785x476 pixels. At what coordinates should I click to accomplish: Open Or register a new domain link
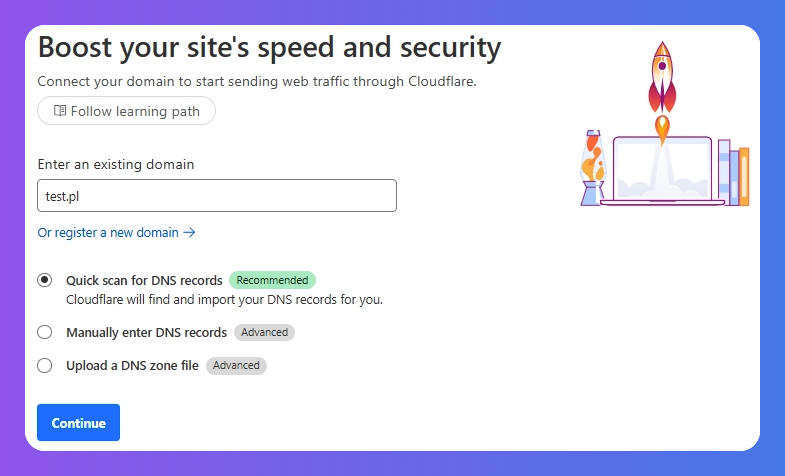[116, 232]
